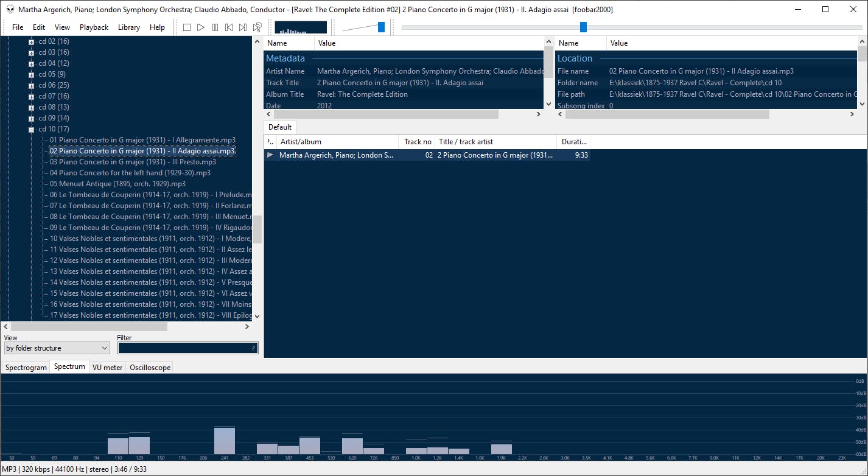Click the random playback toolbar icon

[x=257, y=27]
